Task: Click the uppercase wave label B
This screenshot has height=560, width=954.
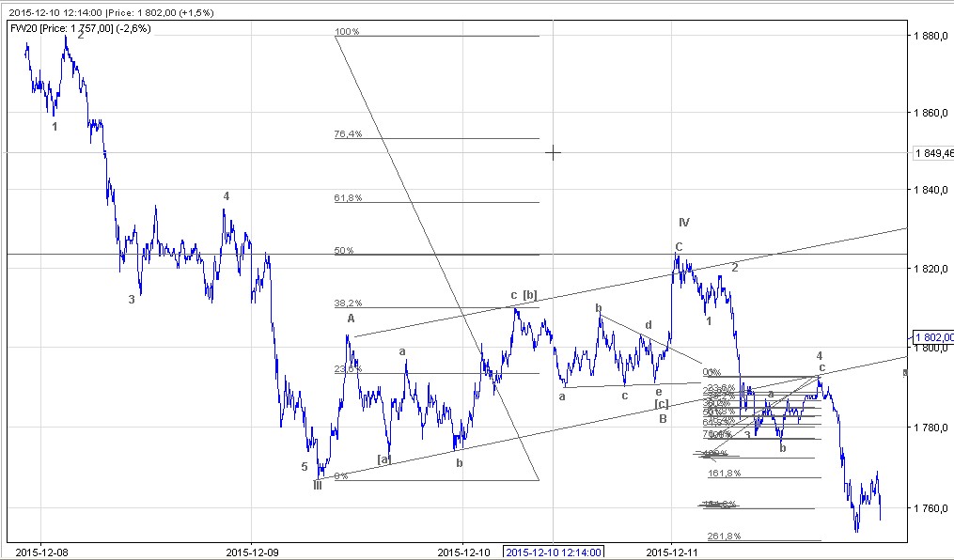Action: coord(663,419)
